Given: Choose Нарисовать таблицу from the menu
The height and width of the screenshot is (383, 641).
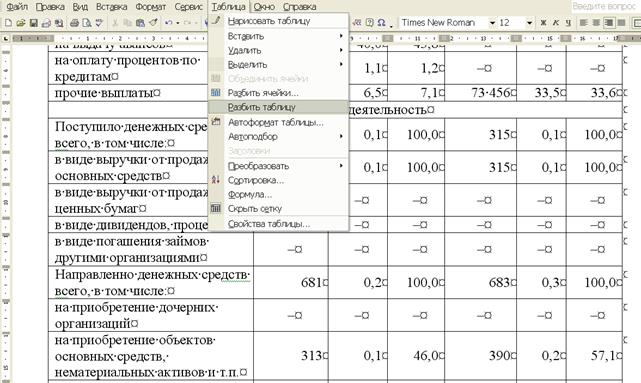Looking at the screenshot, I should [278, 21].
